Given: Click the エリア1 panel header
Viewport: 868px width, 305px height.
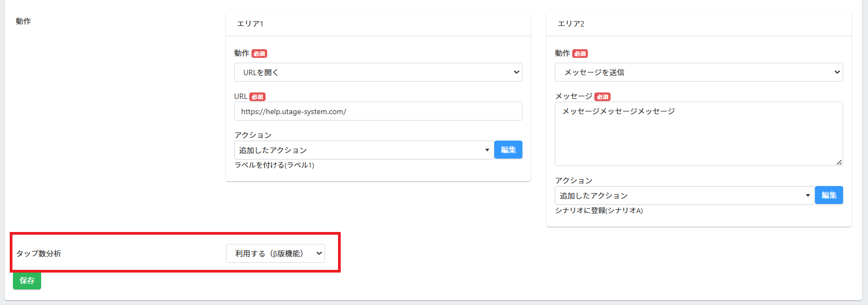Looking at the screenshot, I should pyautogui.click(x=378, y=24).
